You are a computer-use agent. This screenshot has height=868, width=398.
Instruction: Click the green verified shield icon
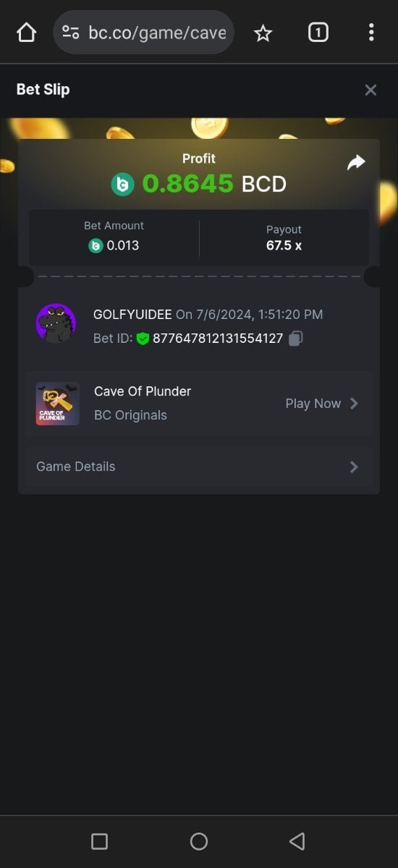[143, 338]
